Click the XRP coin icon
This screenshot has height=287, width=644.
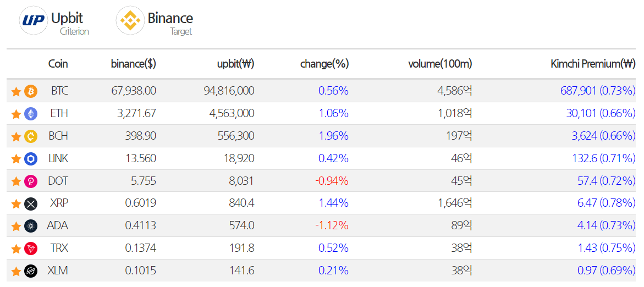pyautogui.click(x=31, y=204)
